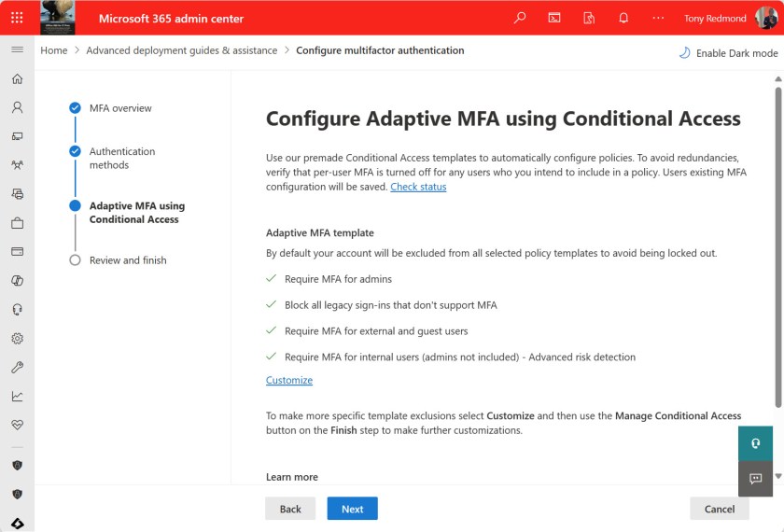Open Support headset icon in sidebar
784x532 pixels.
[17, 310]
